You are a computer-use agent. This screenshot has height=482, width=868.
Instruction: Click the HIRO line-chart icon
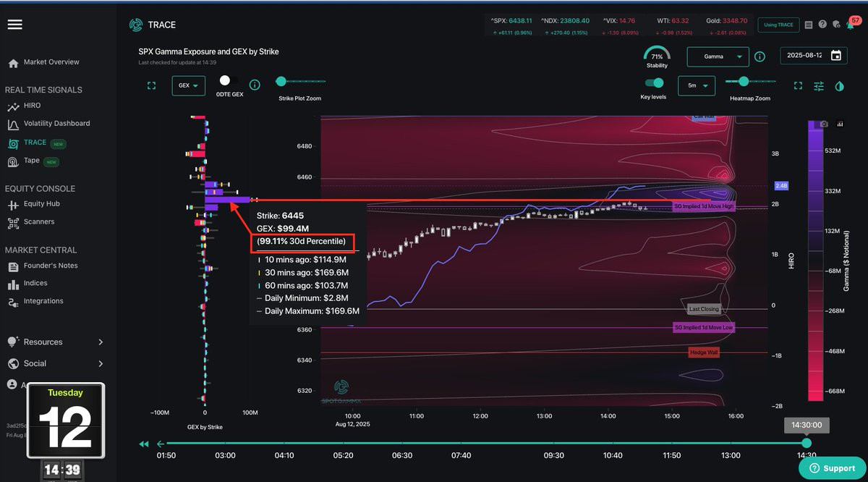click(x=13, y=106)
